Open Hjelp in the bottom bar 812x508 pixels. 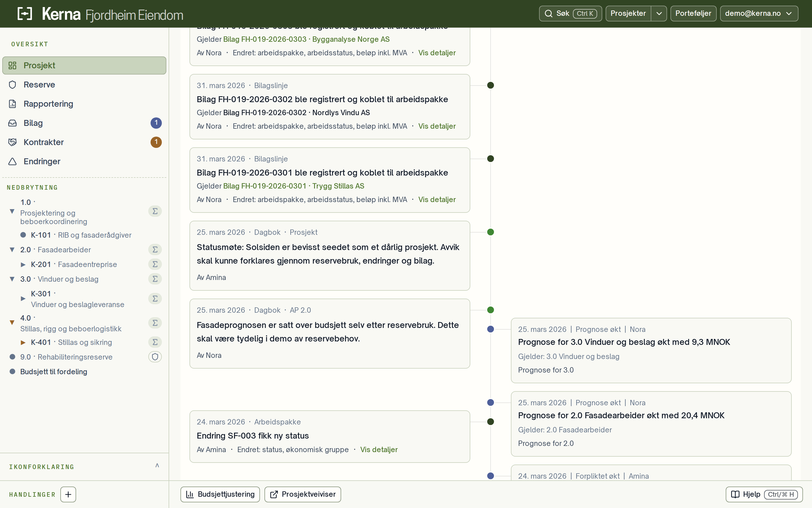coord(764,494)
